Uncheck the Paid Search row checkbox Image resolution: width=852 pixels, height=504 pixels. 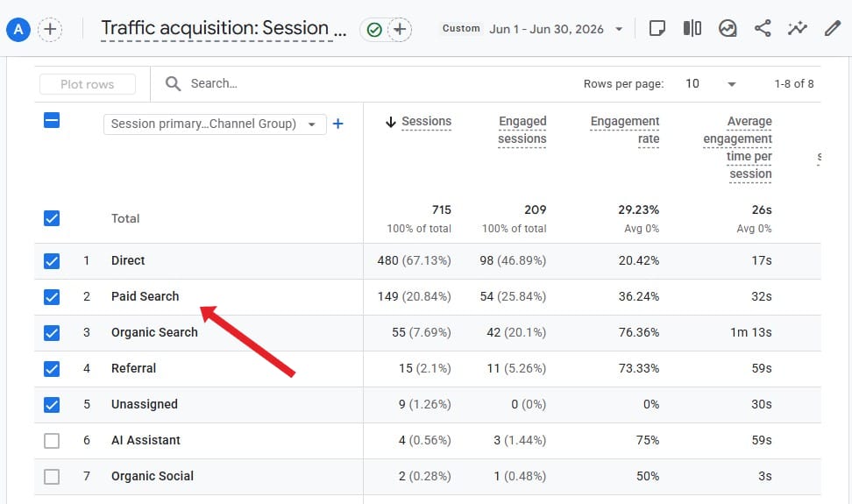52,297
